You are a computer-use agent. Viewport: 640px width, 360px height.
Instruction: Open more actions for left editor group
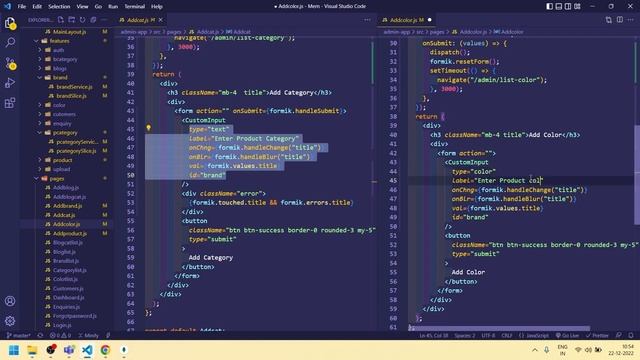(367, 20)
